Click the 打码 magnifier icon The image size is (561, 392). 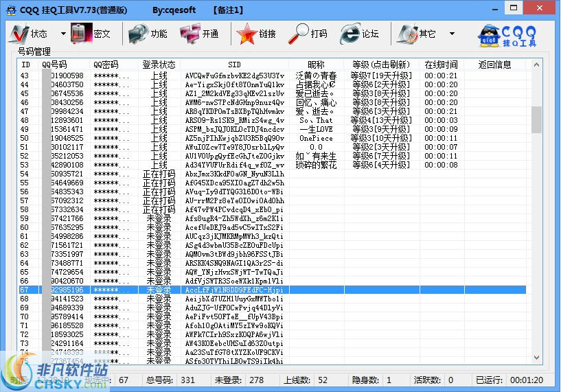(299, 34)
